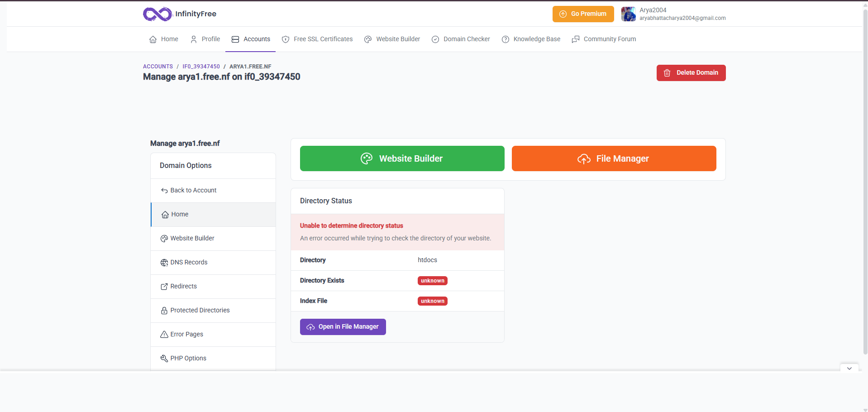Click the htdocs directory value
Screen dimensions: 868x412
pos(427,260)
